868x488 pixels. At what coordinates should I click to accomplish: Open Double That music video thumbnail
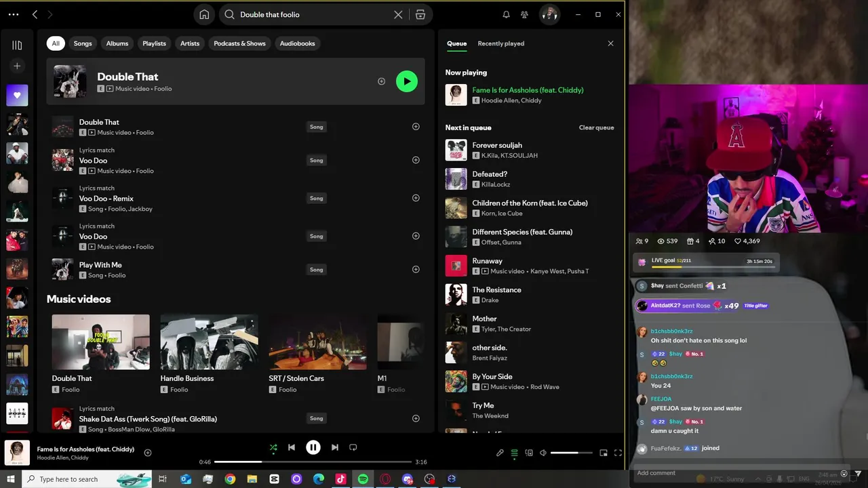(x=101, y=342)
